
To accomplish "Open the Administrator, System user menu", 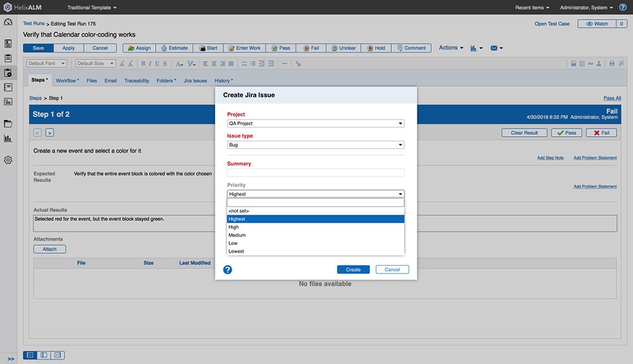I will 586,7.
